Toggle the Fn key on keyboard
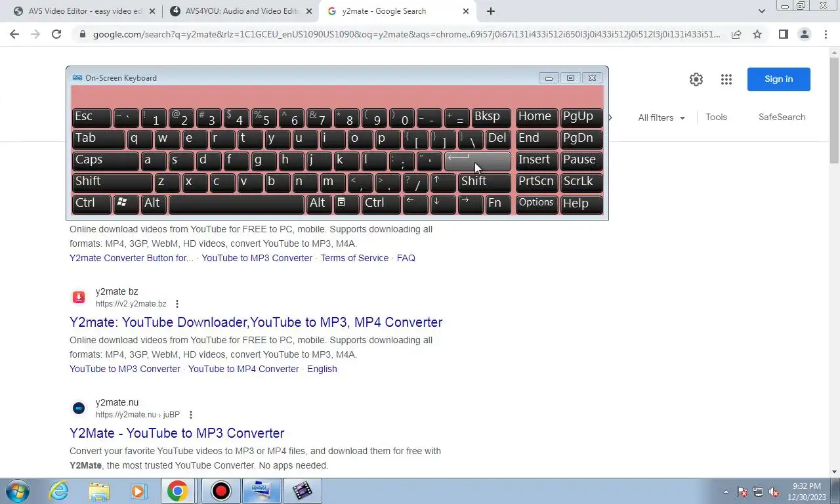840x504 pixels. (498, 203)
